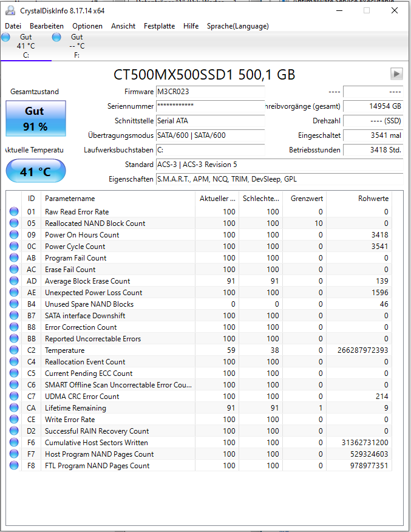This screenshot has height=532, width=411.
Task: Click the blue status orb for drive C:
Action: [x=5, y=37]
